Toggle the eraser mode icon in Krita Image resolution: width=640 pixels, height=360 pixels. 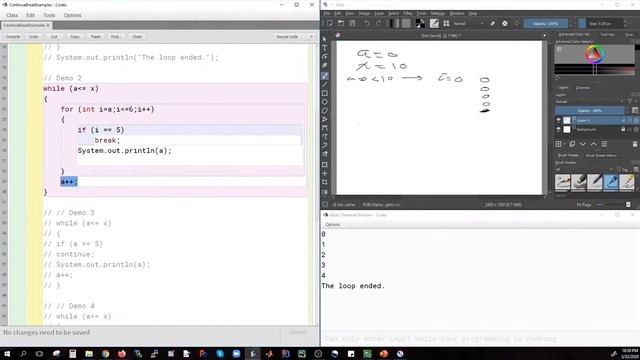[x=493, y=24]
